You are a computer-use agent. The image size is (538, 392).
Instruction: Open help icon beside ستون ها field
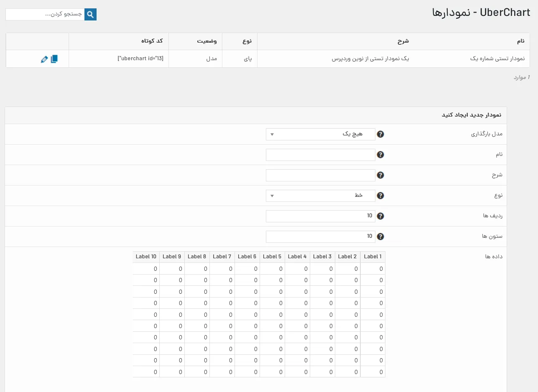(380, 237)
